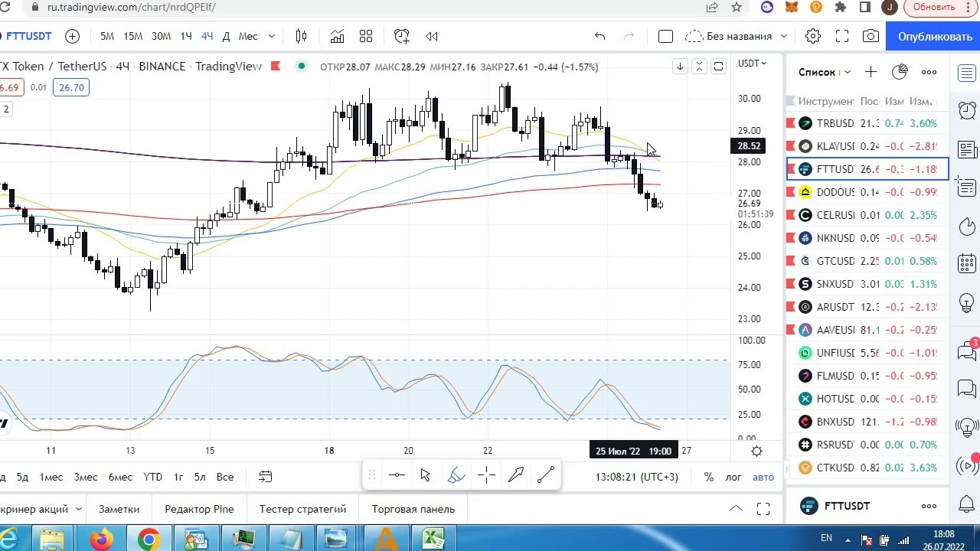The width and height of the screenshot is (980, 551).
Task: Open ideas lightbulb icon in sidebar
Action: (x=966, y=303)
